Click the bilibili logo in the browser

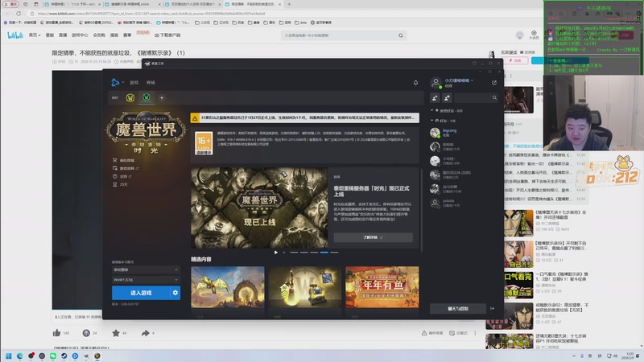(x=15, y=35)
